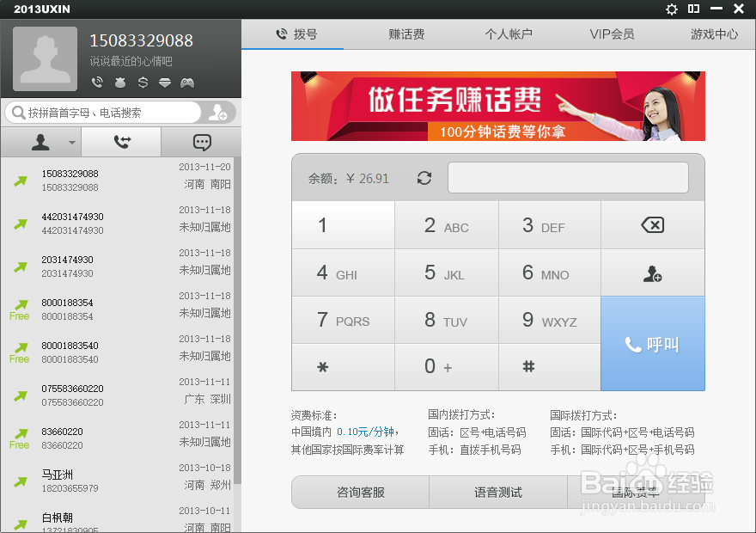Select call record 075583660220 广东 深圳
This screenshot has height=533, width=756.
[117, 394]
